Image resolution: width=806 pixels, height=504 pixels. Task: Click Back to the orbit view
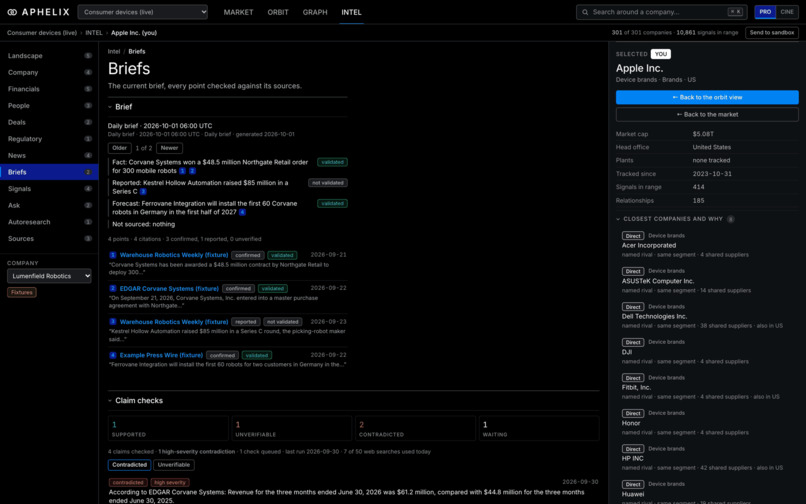707,97
